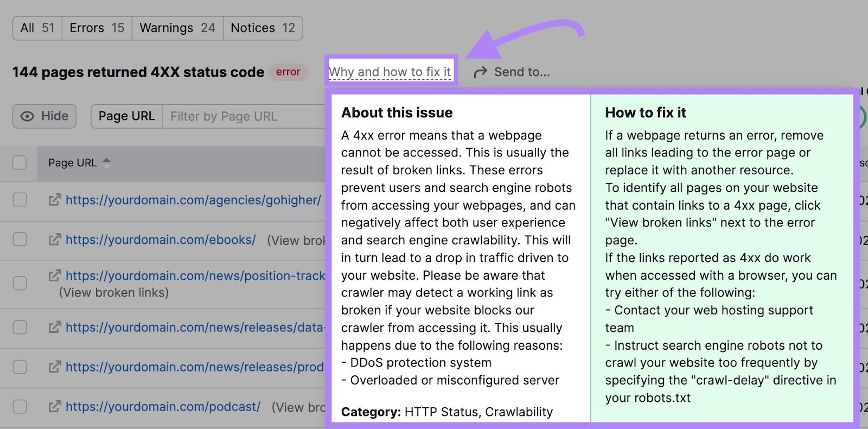The height and width of the screenshot is (429, 868).
Task: Click the Send to arrow icon
Action: point(480,72)
